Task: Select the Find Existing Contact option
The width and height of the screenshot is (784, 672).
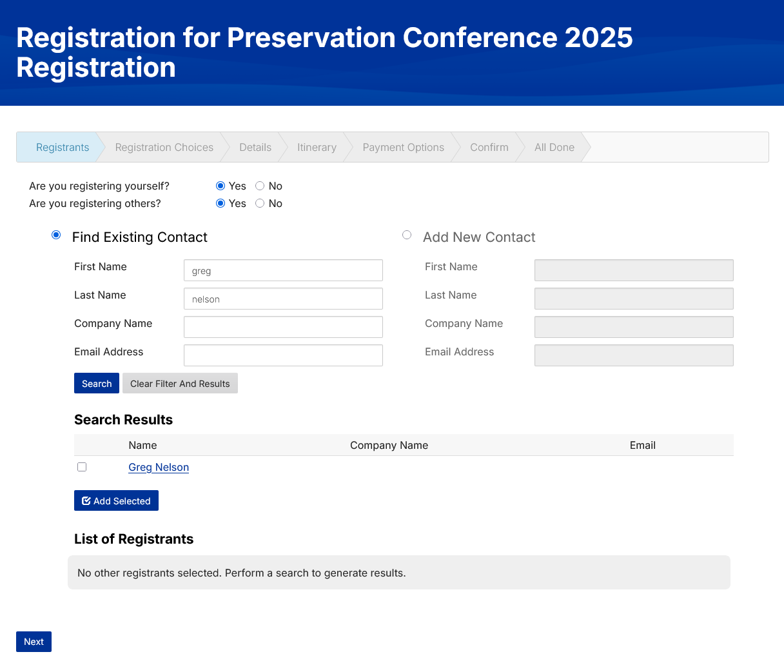Action: point(56,235)
